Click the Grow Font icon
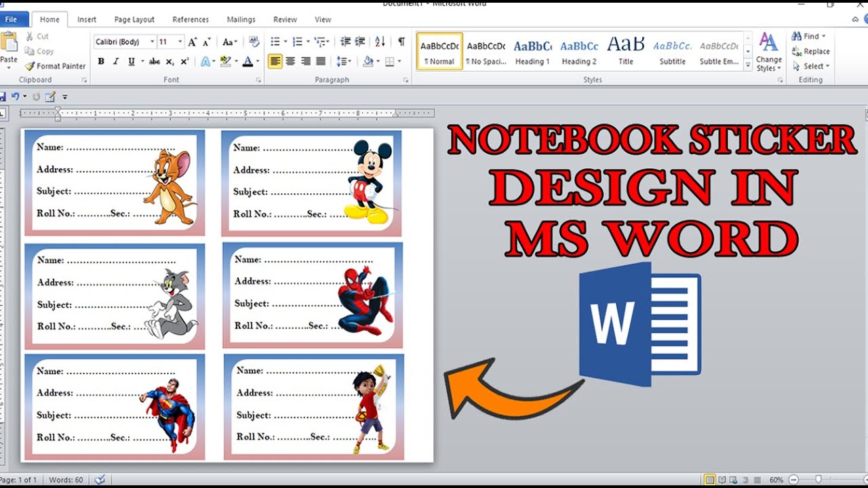 tap(193, 42)
